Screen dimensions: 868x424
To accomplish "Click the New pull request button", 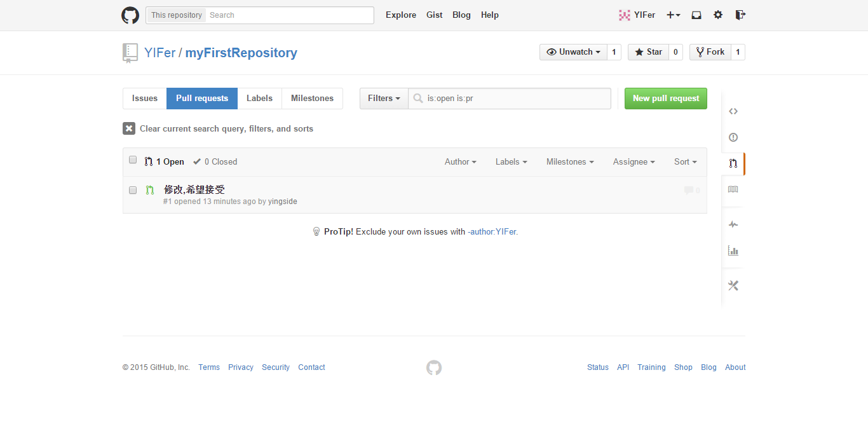I will pos(666,99).
